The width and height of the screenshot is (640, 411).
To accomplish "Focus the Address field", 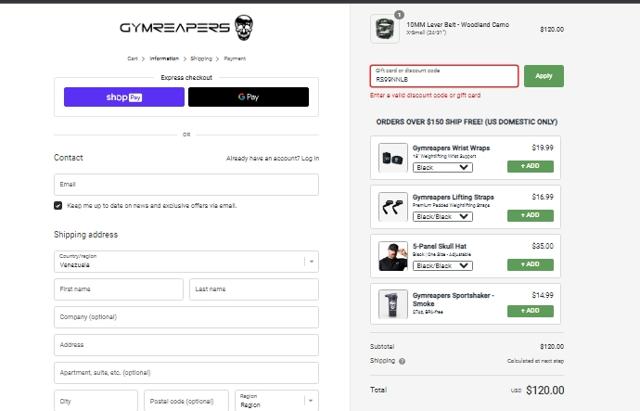I will pos(186,345).
